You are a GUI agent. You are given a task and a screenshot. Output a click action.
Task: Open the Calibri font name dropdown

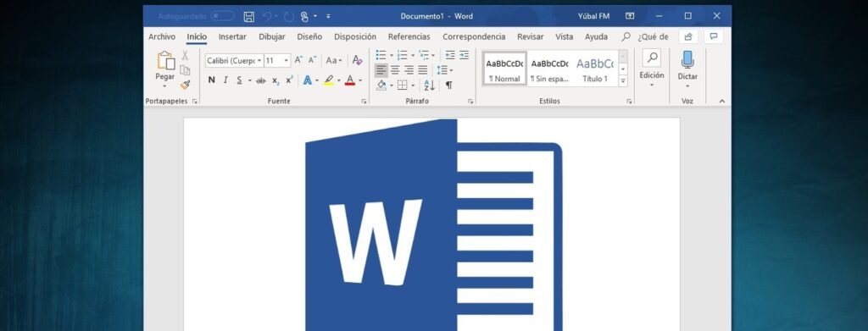234,60
